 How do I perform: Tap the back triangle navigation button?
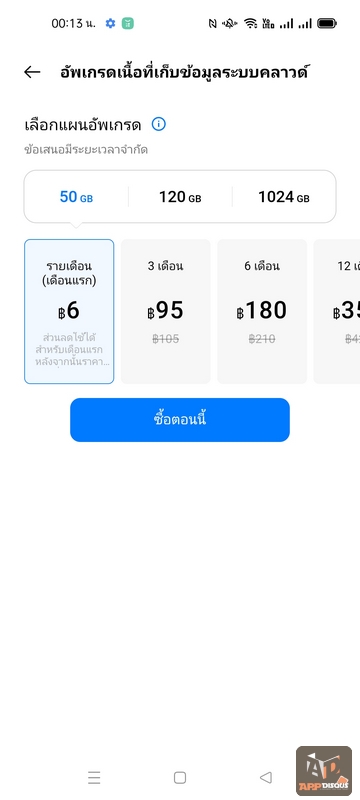[x=266, y=778]
